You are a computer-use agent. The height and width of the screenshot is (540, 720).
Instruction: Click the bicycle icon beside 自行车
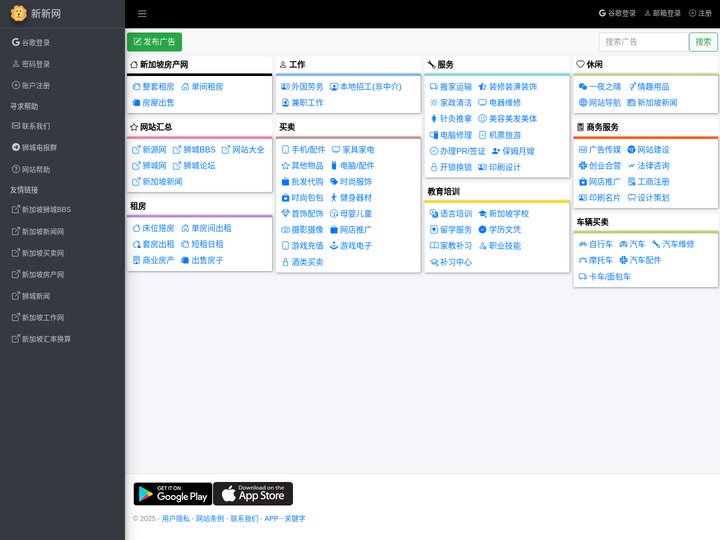[x=583, y=244]
